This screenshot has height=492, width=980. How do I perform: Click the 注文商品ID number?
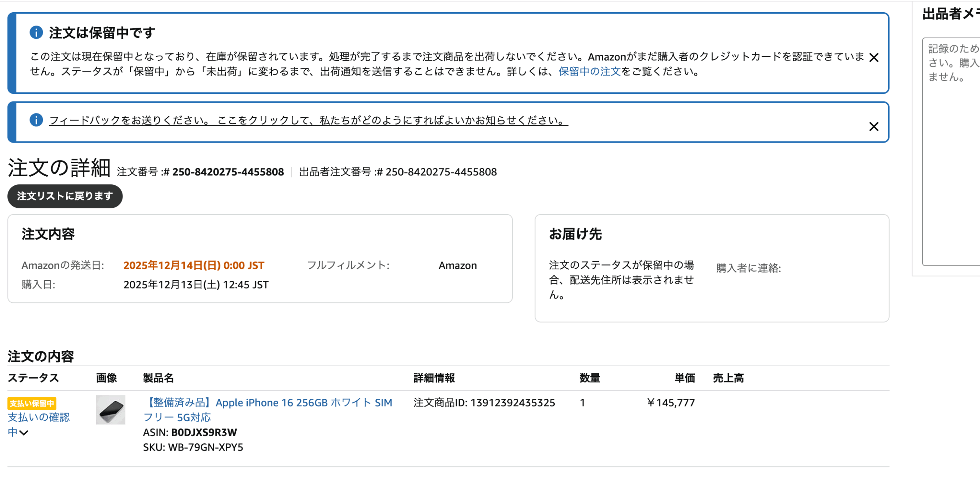coord(512,403)
